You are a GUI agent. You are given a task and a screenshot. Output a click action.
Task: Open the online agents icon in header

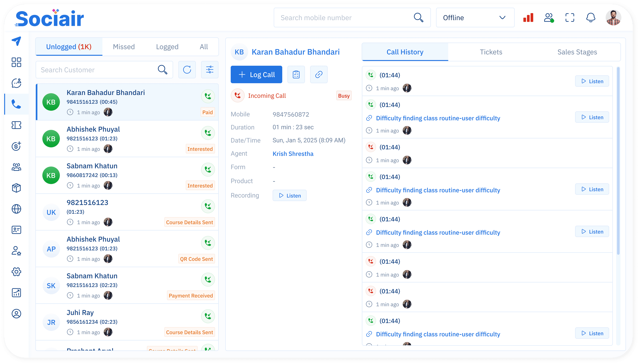[549, 18]
